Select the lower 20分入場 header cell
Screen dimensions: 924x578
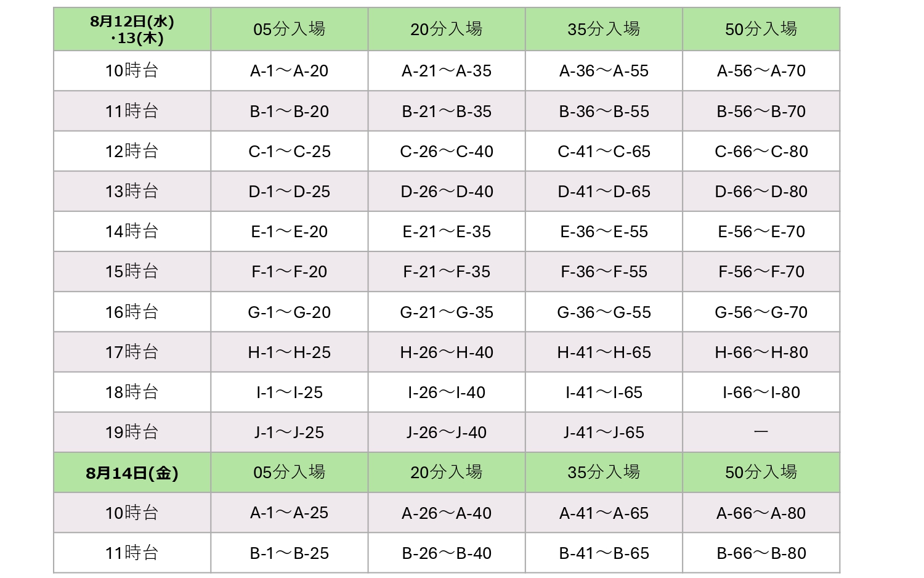447,473
